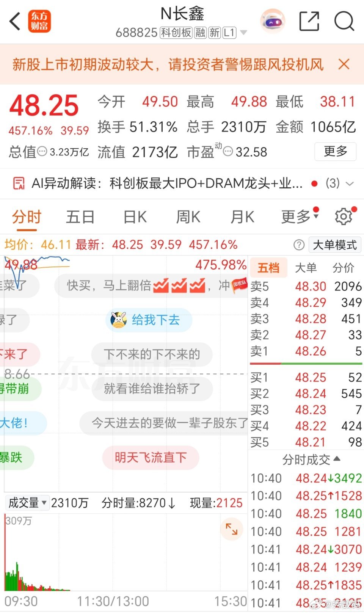
Task: Tap the 买2 price 48.24 row
Action: click(x=306, y=394)
